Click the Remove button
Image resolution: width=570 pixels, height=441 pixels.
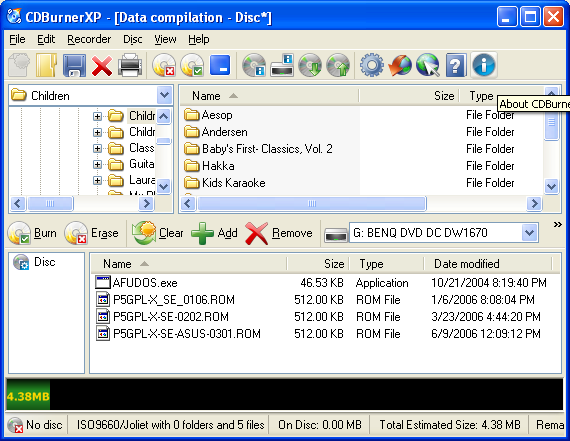(x=279, y=233)
